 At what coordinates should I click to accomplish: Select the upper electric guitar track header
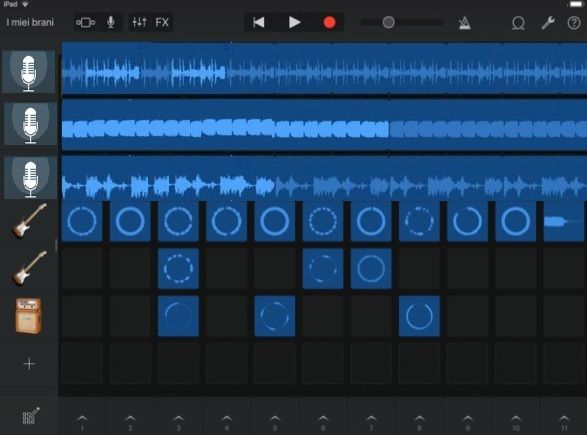point(29,221)
